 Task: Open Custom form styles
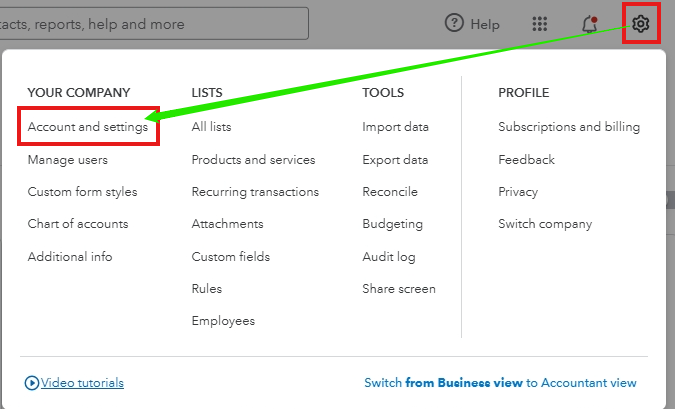pyautogui.click(x=83, y=192)
